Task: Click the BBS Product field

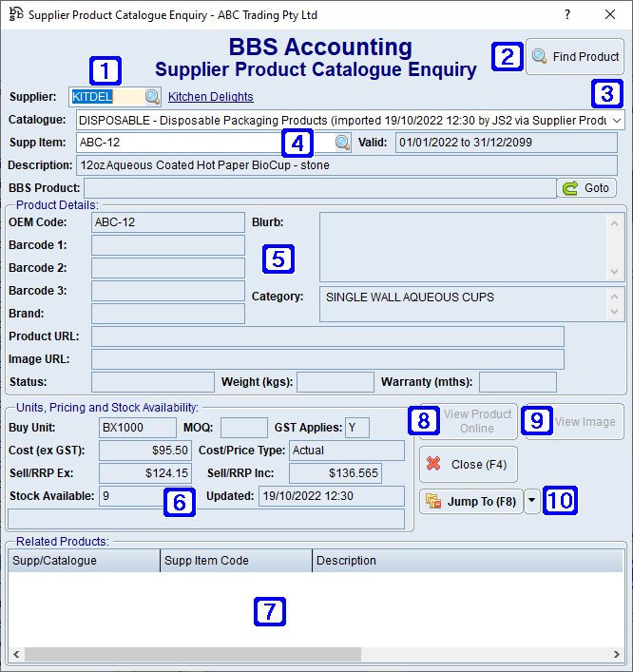Action: (320, 188)
